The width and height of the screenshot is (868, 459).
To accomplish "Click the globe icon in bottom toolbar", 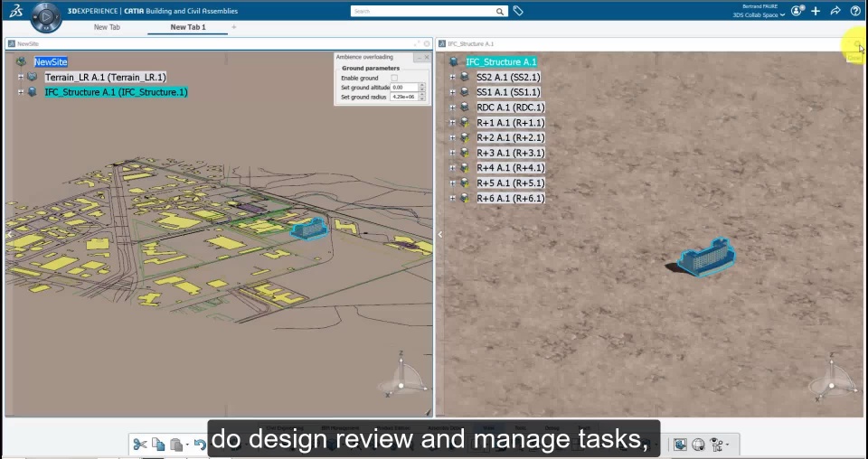I will tap(698, 444).
